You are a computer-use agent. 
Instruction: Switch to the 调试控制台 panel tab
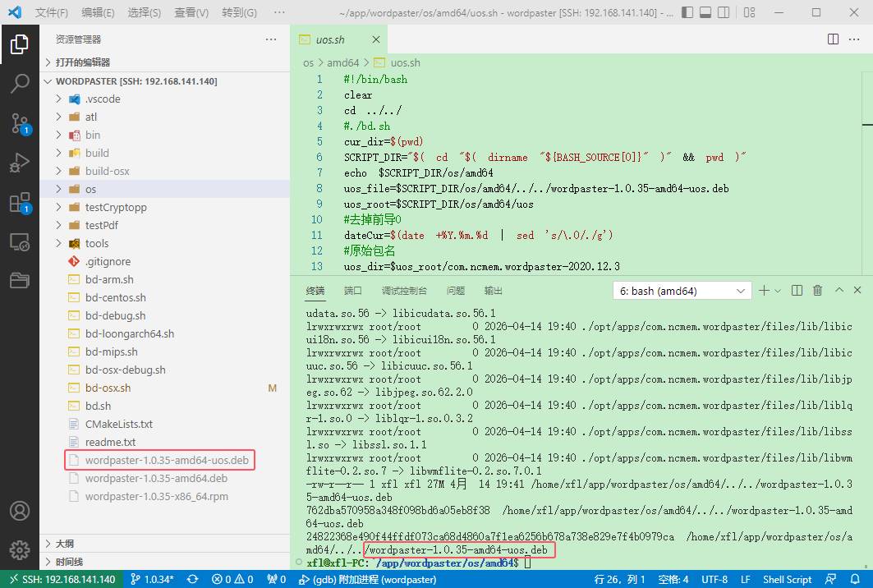(x=404, y=291)
